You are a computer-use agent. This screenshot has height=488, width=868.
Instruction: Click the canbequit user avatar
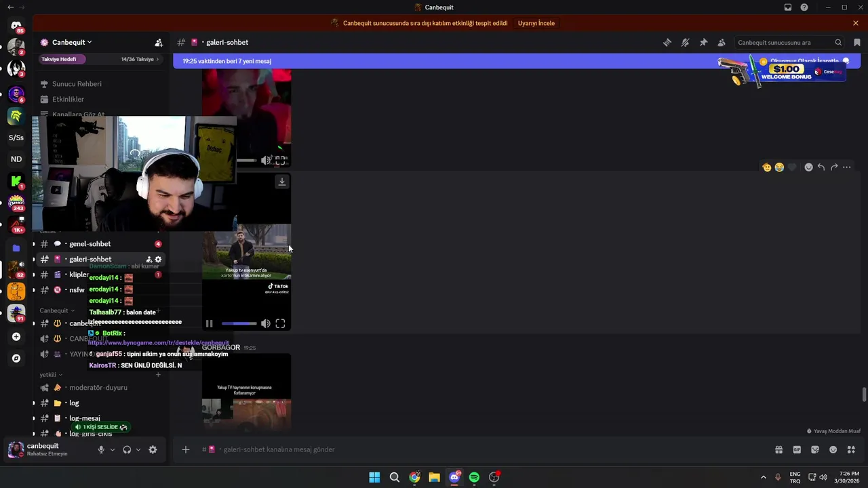[16, 449]
